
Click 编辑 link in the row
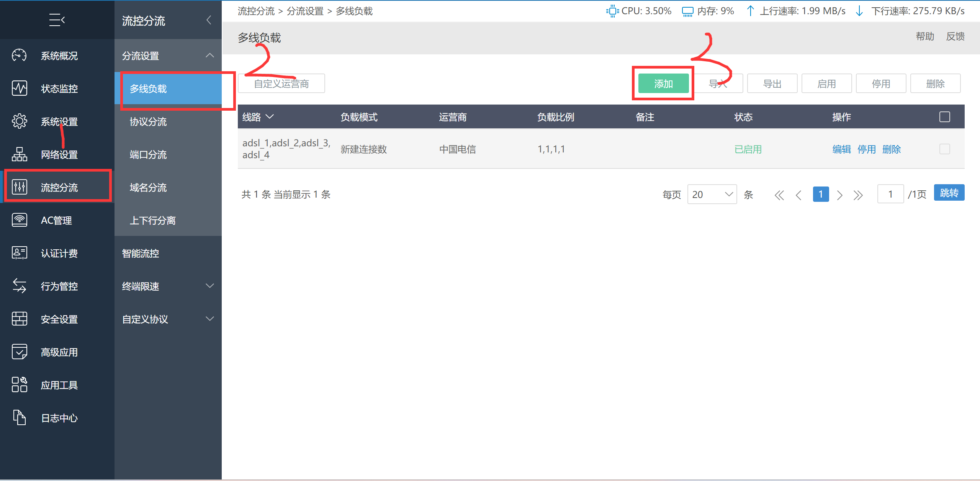click(x=841, y=149)
